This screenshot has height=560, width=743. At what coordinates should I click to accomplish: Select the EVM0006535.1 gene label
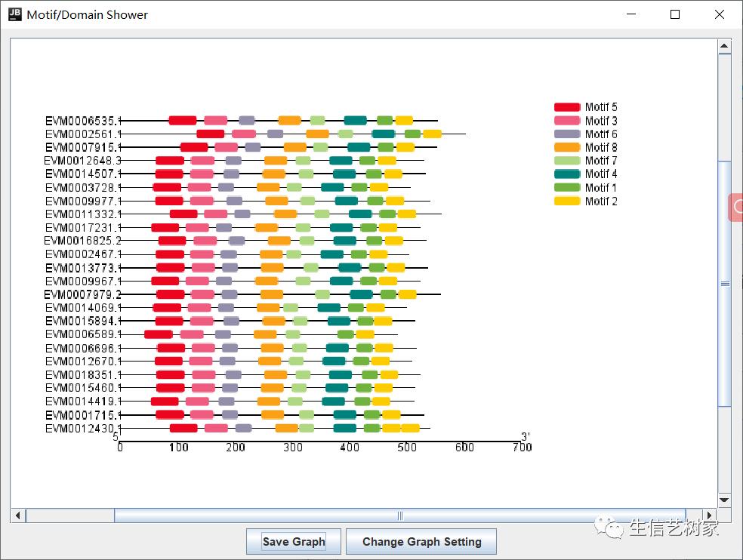82,121
